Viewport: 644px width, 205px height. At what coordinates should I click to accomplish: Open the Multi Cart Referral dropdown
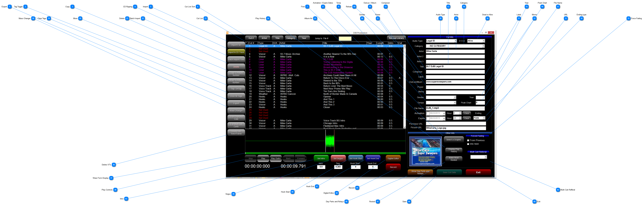pyautogui.click(x=485, y=157)
